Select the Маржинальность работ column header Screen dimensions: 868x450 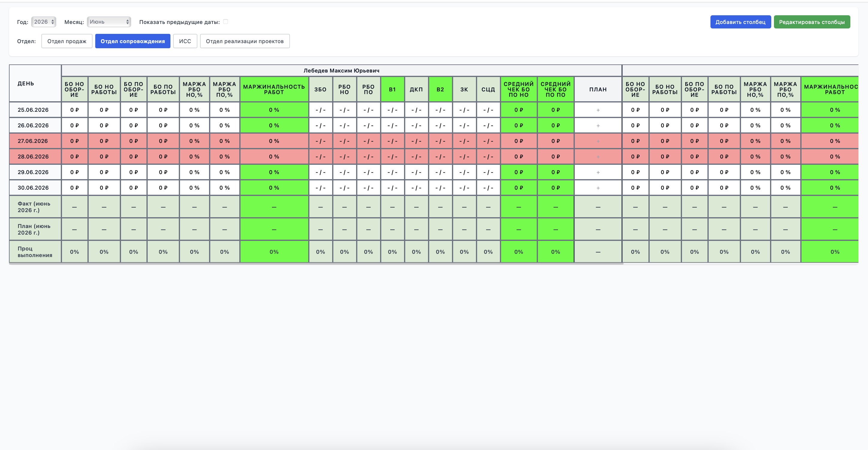(274, 89)
